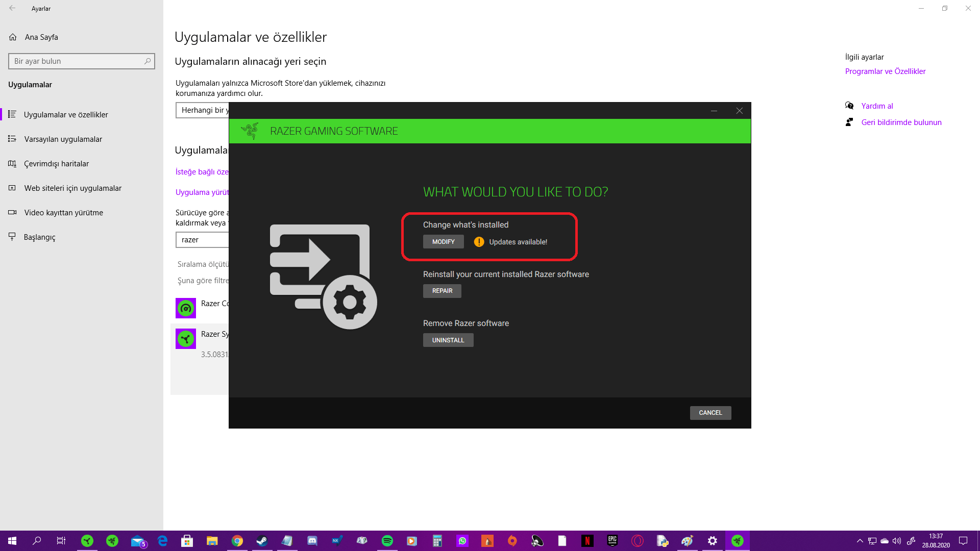
Task: Click the MODIFY button
Action: coord(443,242)
